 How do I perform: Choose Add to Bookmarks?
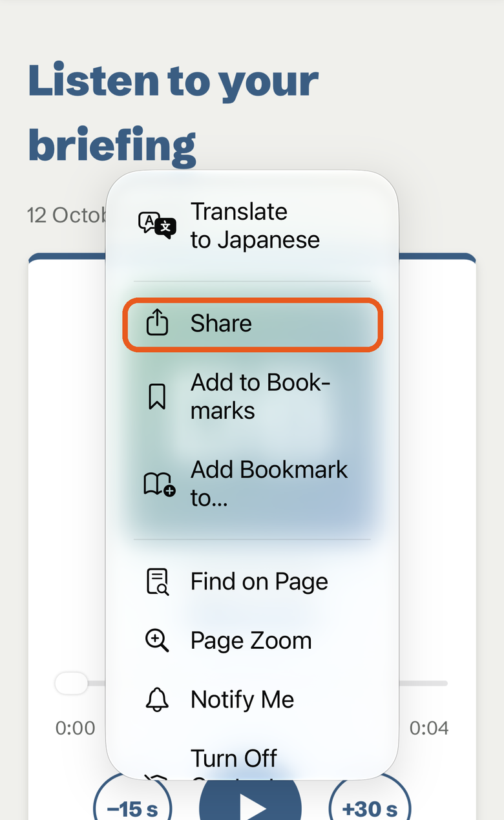click(252, 397)
